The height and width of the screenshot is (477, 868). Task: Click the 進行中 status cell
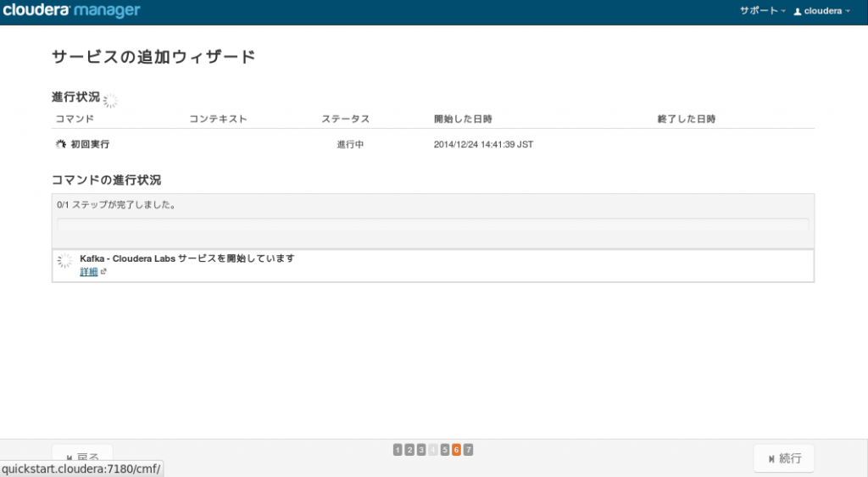click(x=350, y=144)
